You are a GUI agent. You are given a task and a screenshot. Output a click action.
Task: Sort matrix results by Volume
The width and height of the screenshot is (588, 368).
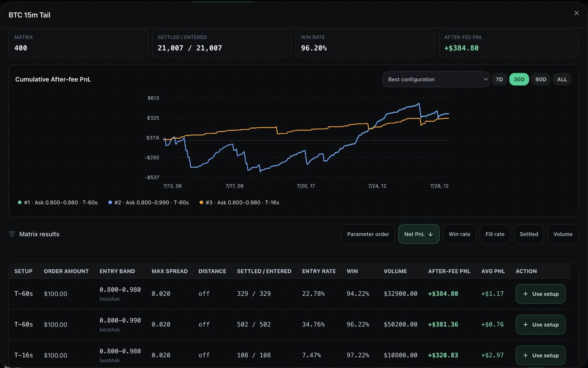point(563,234)
